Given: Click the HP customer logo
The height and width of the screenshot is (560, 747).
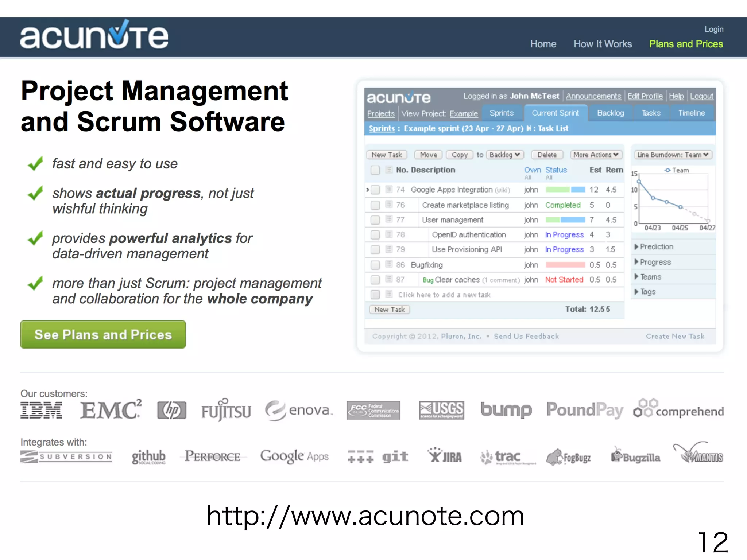Looking at the screenshot, I should pyautogui.click(x=171, y=411).
